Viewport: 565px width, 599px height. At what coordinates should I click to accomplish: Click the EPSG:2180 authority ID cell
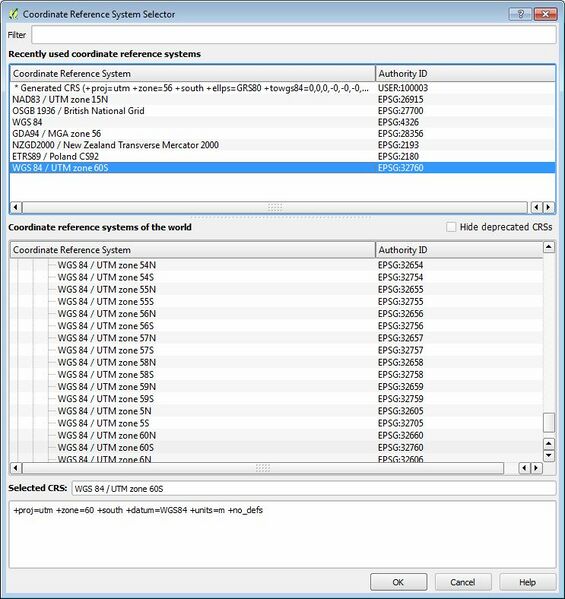(x=398, y=157)
